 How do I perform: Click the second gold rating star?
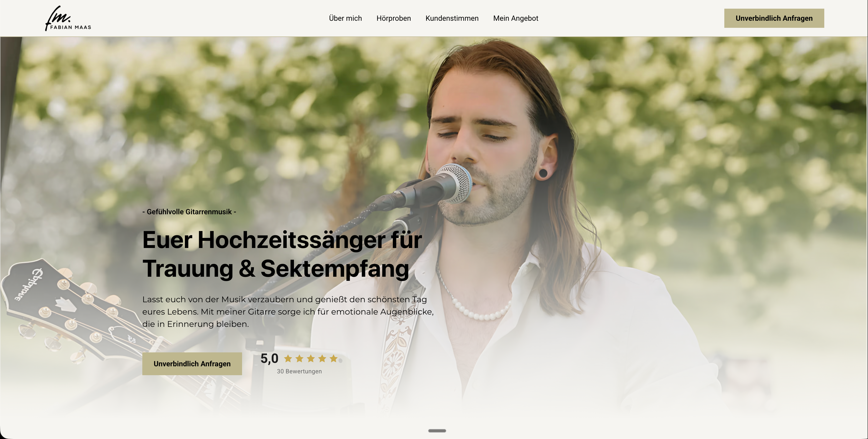point(299,358)
